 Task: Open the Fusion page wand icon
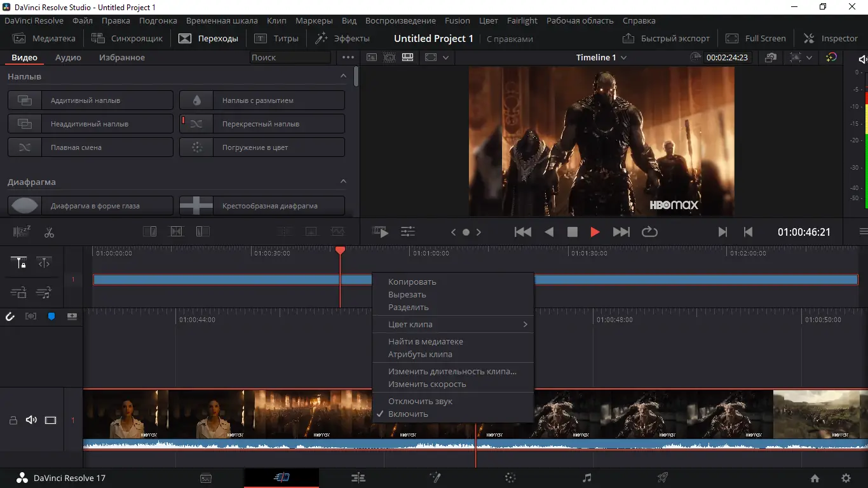(x=435, y=478)
